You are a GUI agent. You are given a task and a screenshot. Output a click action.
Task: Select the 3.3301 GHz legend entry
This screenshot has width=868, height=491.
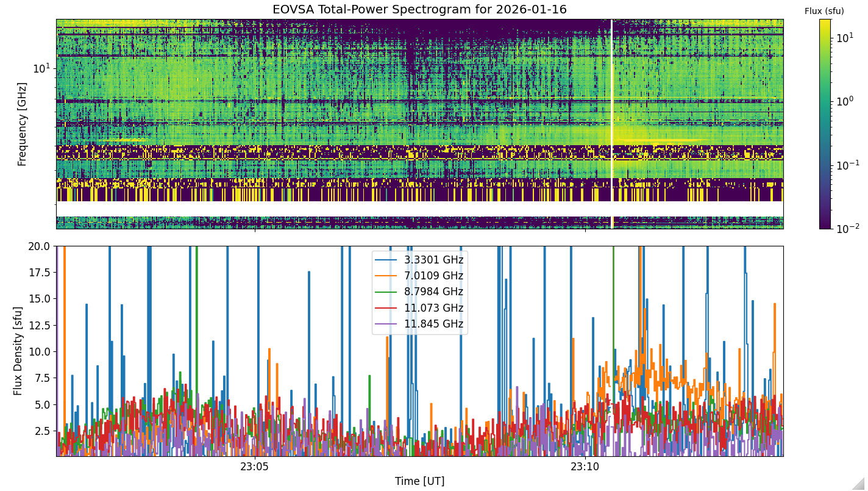click(433, 260)
